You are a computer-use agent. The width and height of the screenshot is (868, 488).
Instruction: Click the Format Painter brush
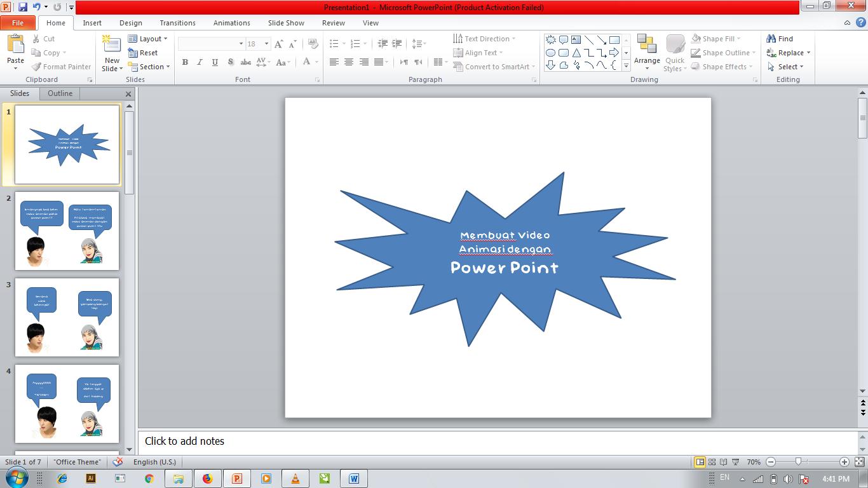[x=36, y=67]
